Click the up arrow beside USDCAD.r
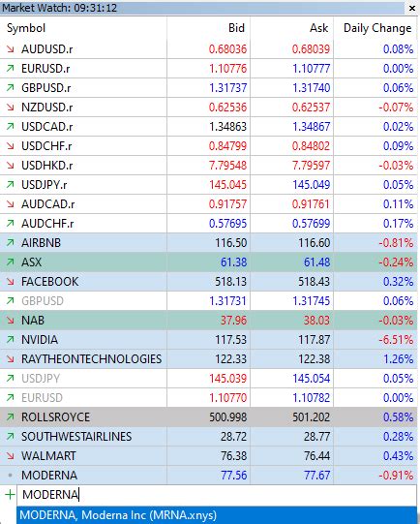 [x=11, y=127]
